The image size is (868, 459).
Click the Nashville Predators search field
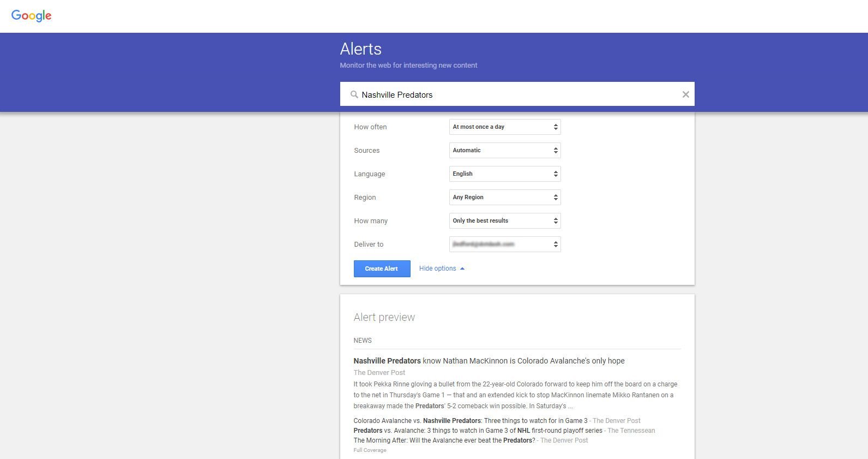(x=517, y=94)
